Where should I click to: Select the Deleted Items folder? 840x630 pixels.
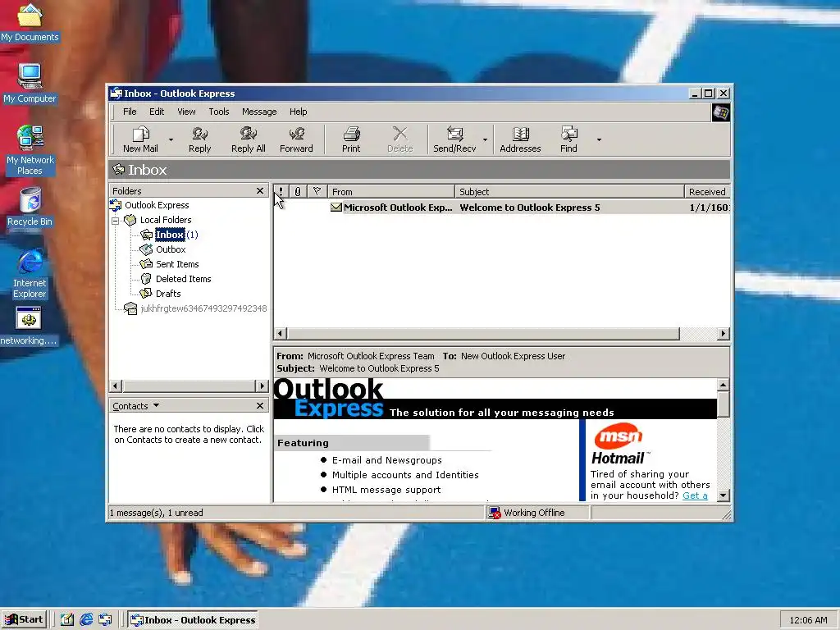(x=183, y=279)
